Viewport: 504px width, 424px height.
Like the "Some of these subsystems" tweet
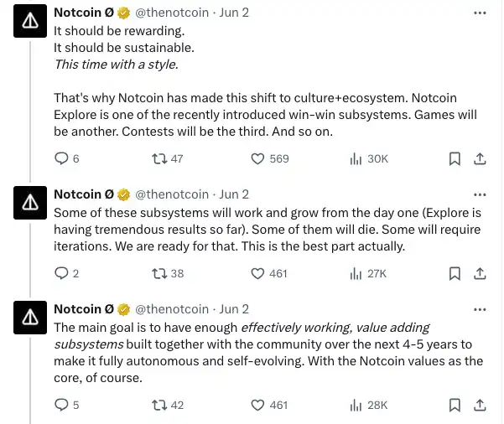pyautogui.click(x=258, y=273)
